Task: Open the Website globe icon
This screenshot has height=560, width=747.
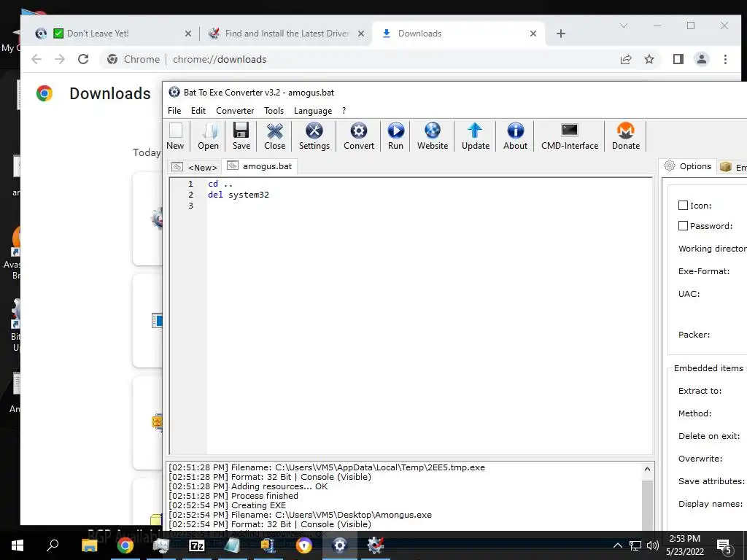Action: 433,136
